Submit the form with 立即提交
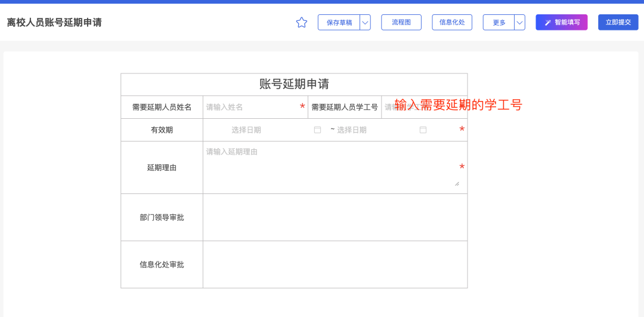Screen dimensions: 644x317 tap(618, 23)
